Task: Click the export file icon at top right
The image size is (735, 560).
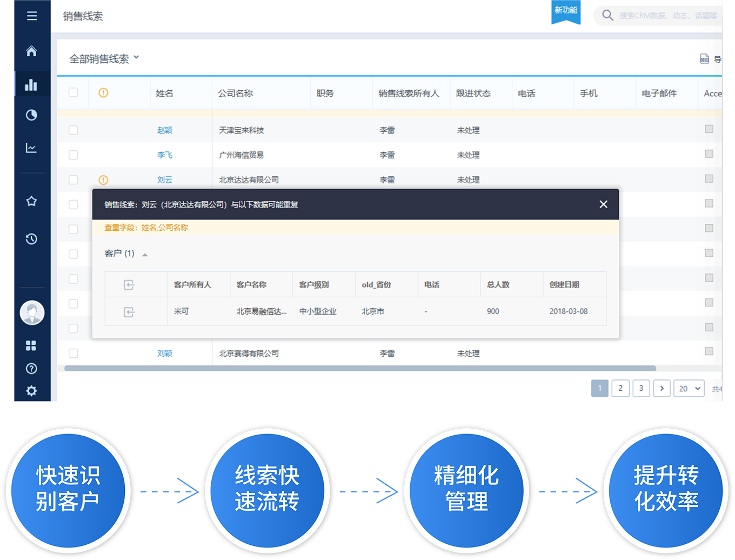Action: coord(704,58)
